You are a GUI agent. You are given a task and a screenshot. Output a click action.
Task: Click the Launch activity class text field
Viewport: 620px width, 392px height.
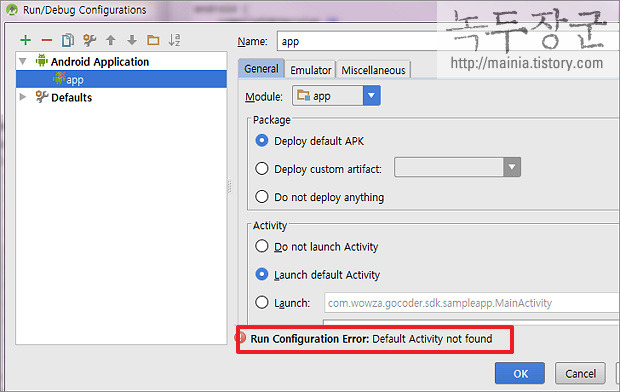(472, 303)
